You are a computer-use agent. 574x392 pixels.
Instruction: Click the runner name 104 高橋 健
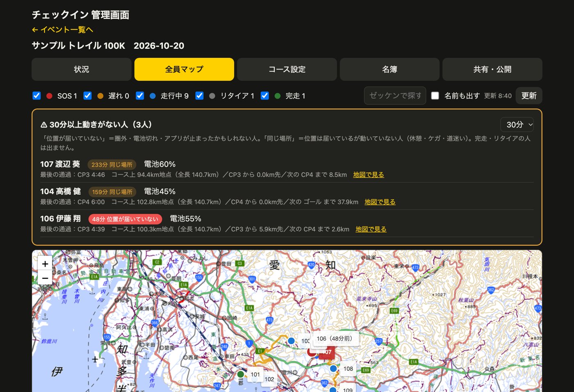[61, 191]
